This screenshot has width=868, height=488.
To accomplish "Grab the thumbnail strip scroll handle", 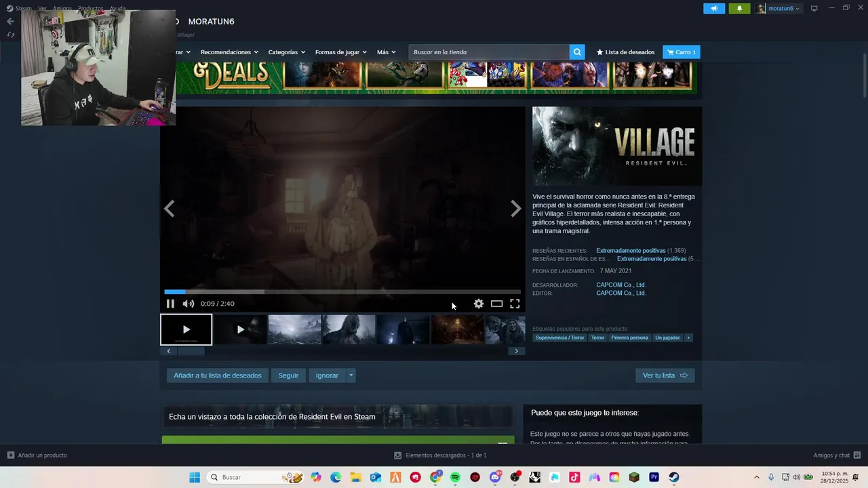I will tap(191, 351).
